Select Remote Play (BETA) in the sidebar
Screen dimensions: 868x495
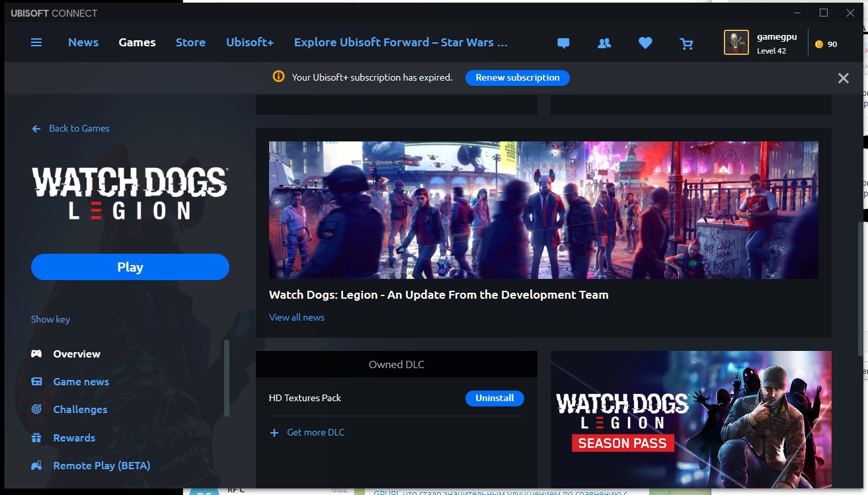pos(102,465)
